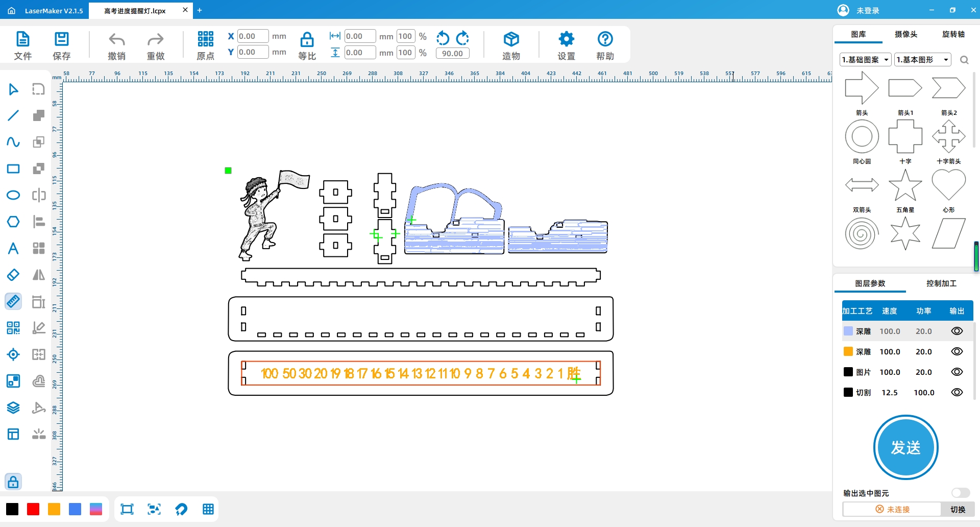Viewport: 980px width, 527px height.
Task: Expand the 1.基本图形 dropdown
Action: coord(922,60)
